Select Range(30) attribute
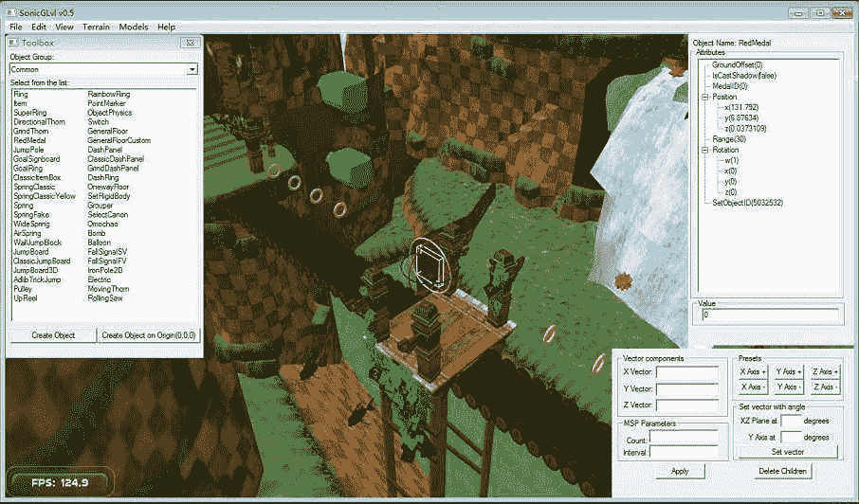 point(728,139)
